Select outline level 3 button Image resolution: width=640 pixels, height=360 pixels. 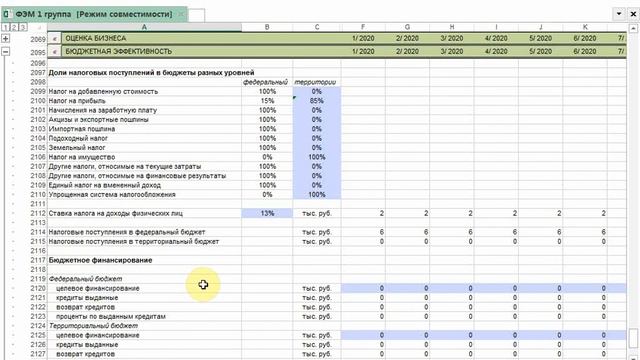(x=23, y=27)
